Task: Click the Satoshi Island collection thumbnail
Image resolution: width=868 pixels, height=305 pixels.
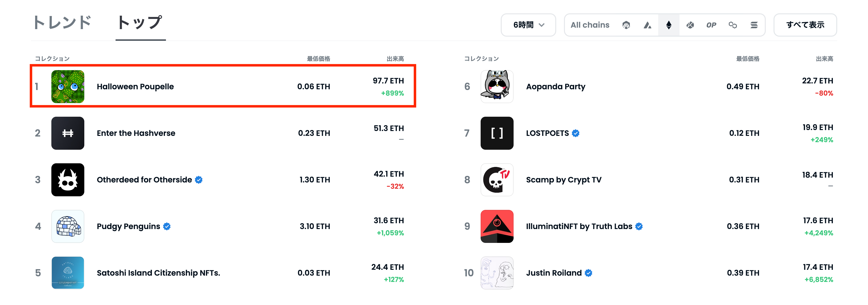Action: 68,273
